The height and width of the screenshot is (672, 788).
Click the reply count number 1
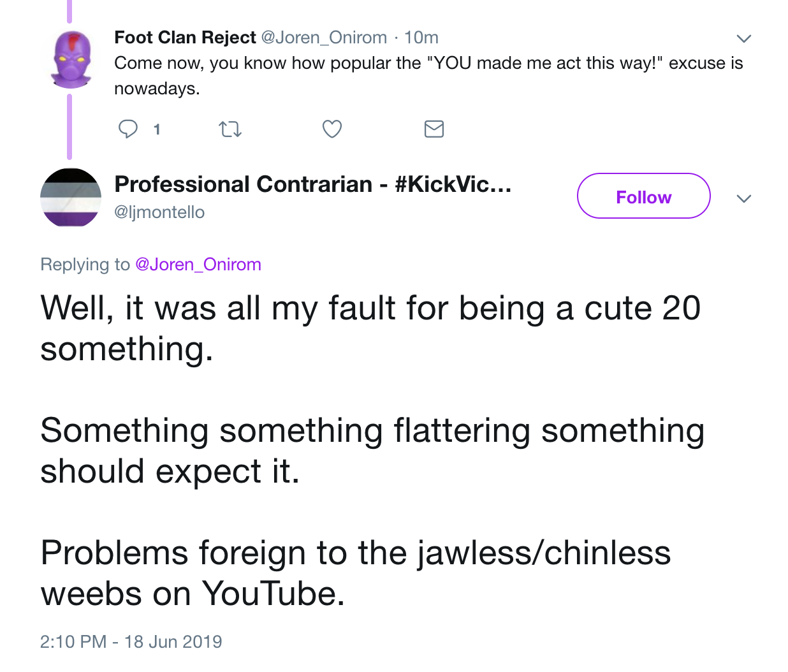coord(157,130)
